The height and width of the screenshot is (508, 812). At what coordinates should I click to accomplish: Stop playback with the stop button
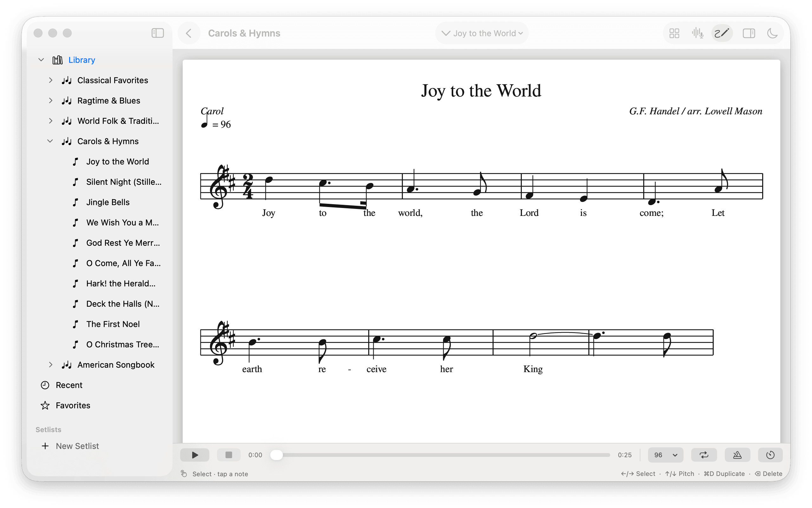click(x=228, y=455)
